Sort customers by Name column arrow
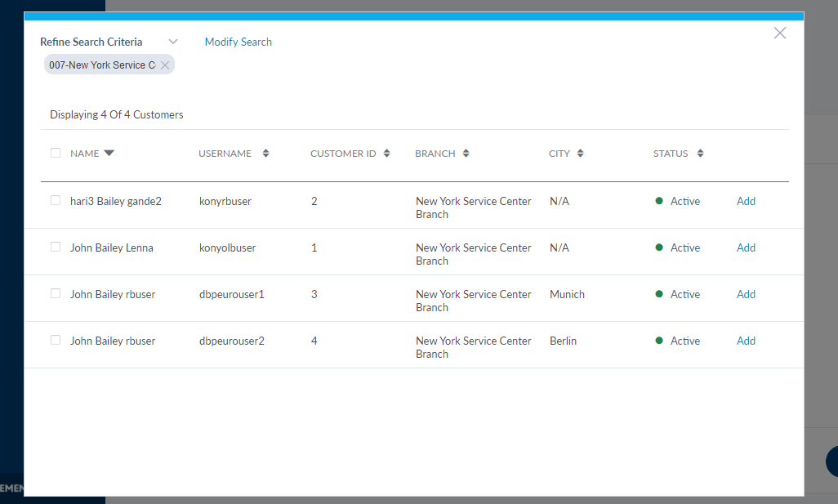Viewport: 838px width, 504px height. (109, 154)
